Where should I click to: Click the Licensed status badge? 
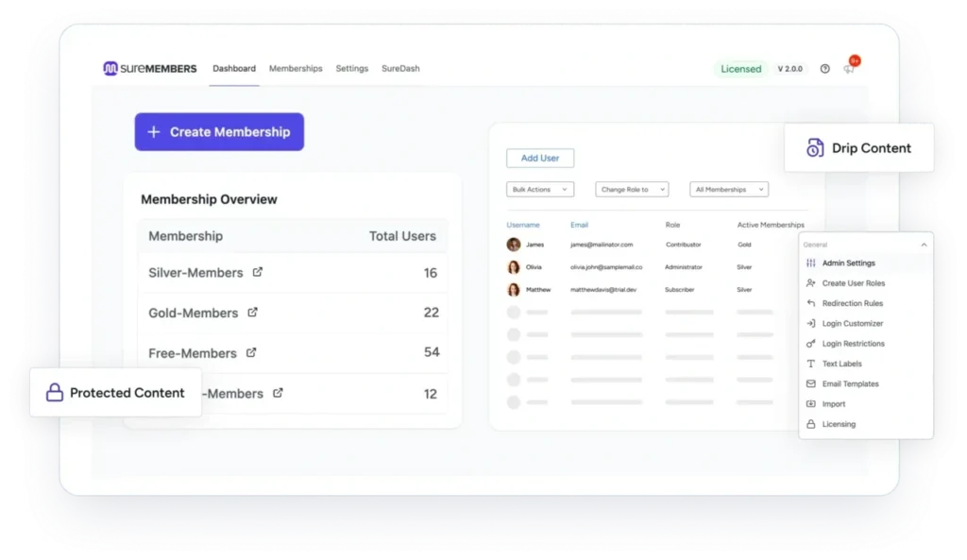741,69
